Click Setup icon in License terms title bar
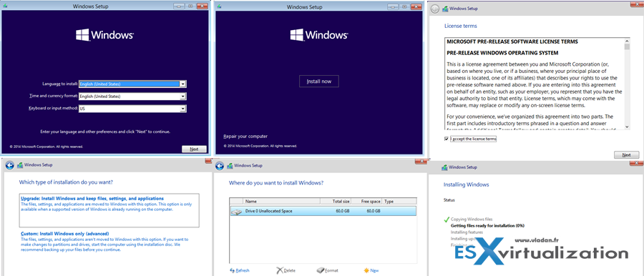The image size is (644, 276). (446, 9)
